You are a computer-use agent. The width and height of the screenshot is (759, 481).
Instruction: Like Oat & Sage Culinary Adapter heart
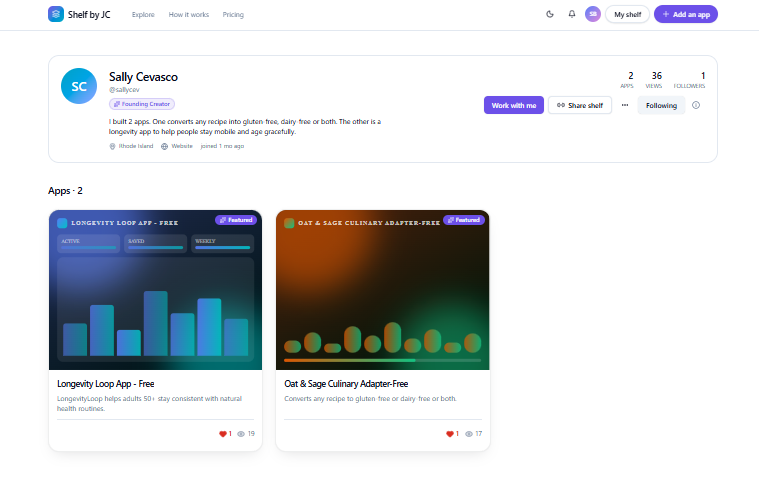pyautogui.click(x=450, y=434)
